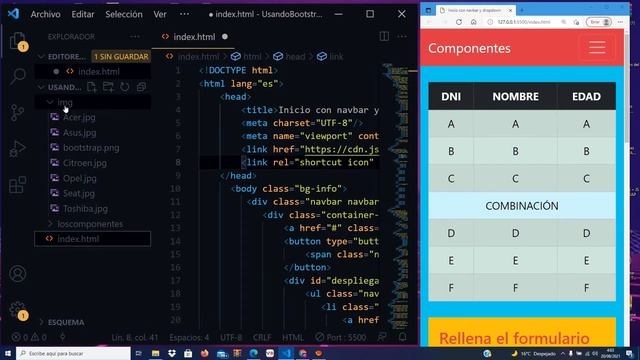The image size is (640, 360).
Task: Open the Ver menu
Action: tap(160, 14)
